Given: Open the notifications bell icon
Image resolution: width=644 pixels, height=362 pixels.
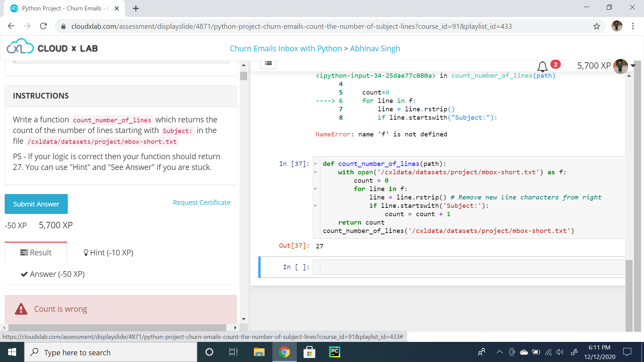Looking at the screenshot, I should [x=542, y=66].
